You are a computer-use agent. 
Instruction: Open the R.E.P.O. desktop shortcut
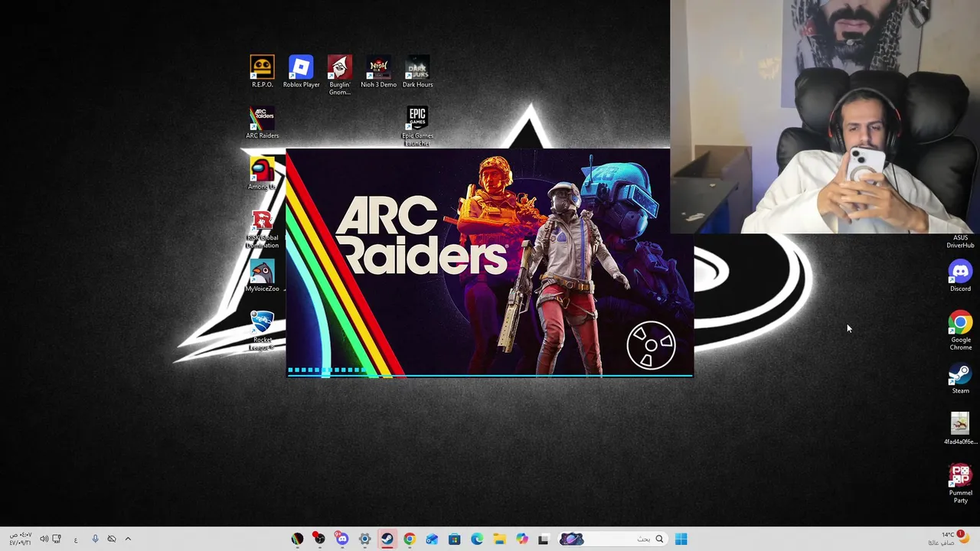pyautogui.click(x=262, y=71)
